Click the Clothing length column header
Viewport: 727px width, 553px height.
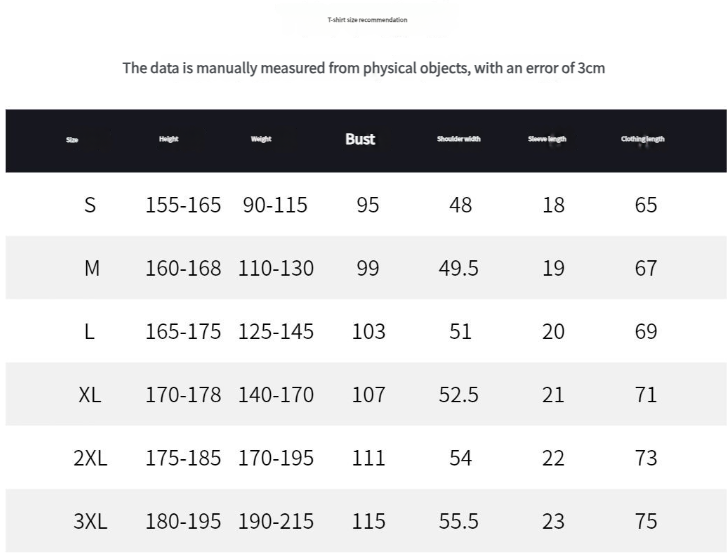coord(642,139)
